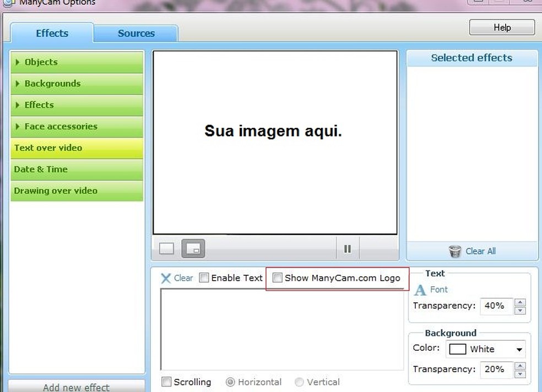The width and height of the screenshot is (542, 392).
Task: Expand the Effects category arrow in sidebar
Action: tap(18, 105)
